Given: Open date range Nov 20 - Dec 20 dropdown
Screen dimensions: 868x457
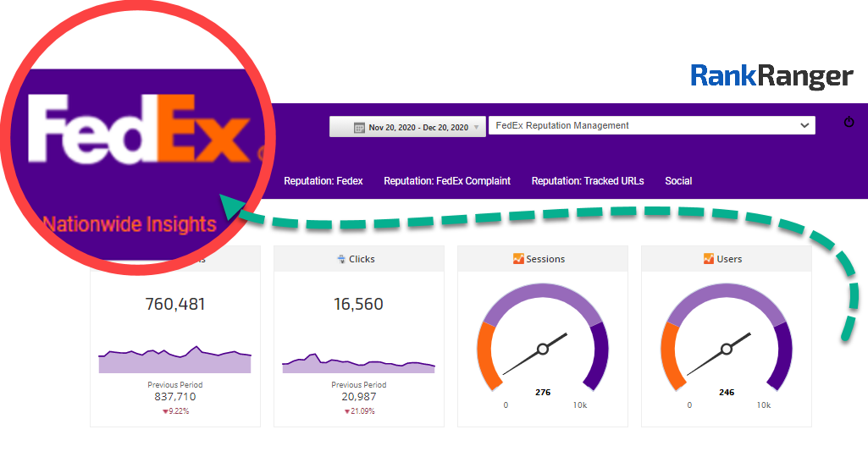Looking at the screenshot, I should (x=407, y=127).
